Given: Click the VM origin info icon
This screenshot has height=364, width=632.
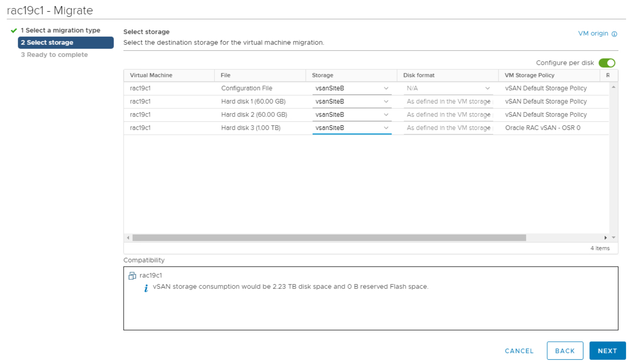Looking at the screenshot, I should (614, 34).
